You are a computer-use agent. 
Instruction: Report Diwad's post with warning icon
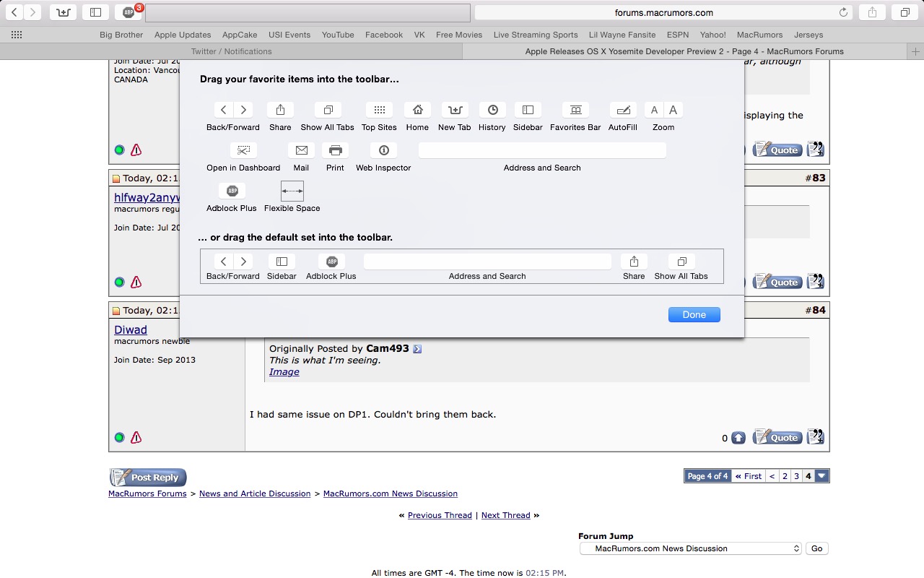tap(136, 437)
